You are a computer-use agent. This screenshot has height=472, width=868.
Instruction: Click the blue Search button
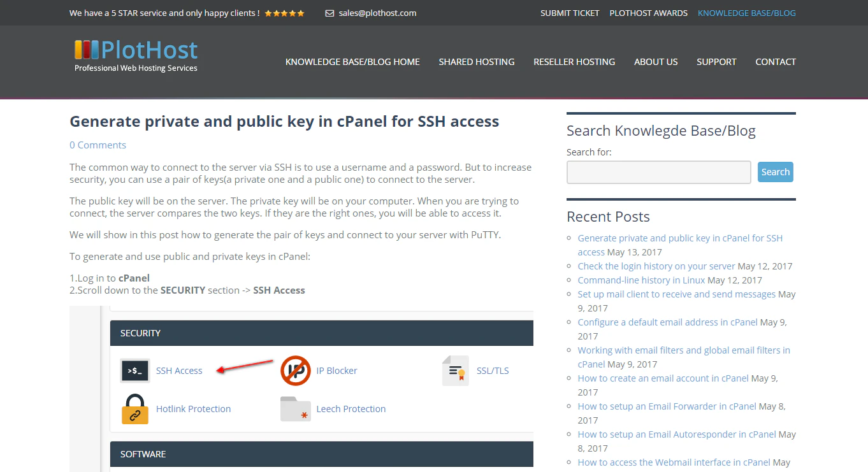pos(776,172)
